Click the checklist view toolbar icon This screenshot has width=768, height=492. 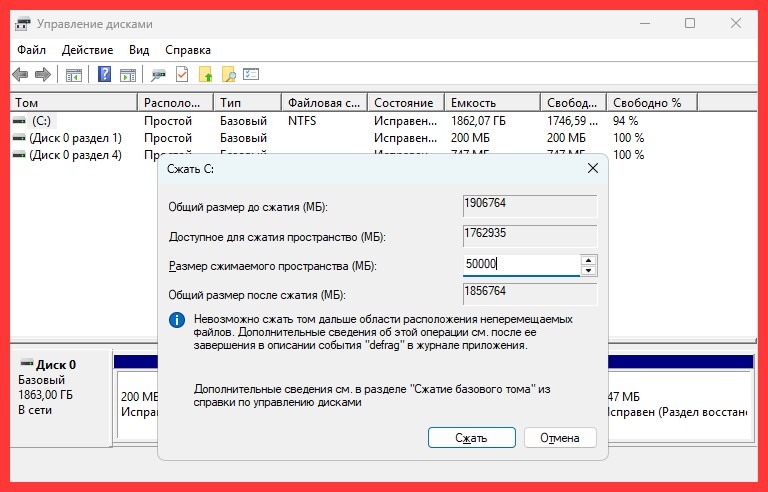(x=252, y=75)
